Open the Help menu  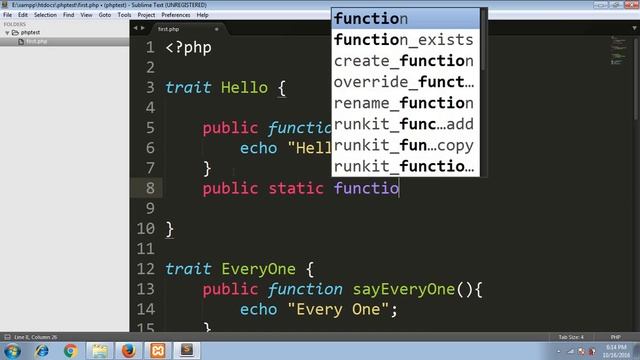point(202,15)
